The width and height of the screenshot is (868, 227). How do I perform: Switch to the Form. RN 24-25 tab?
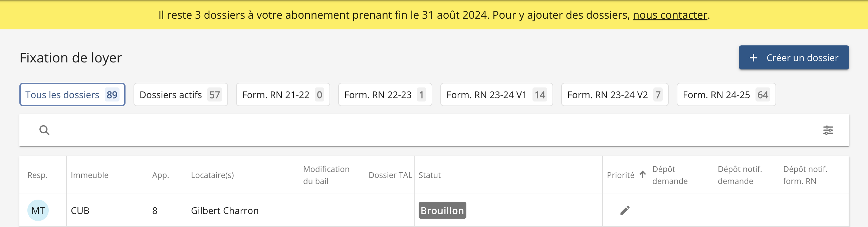click(726, 95)
